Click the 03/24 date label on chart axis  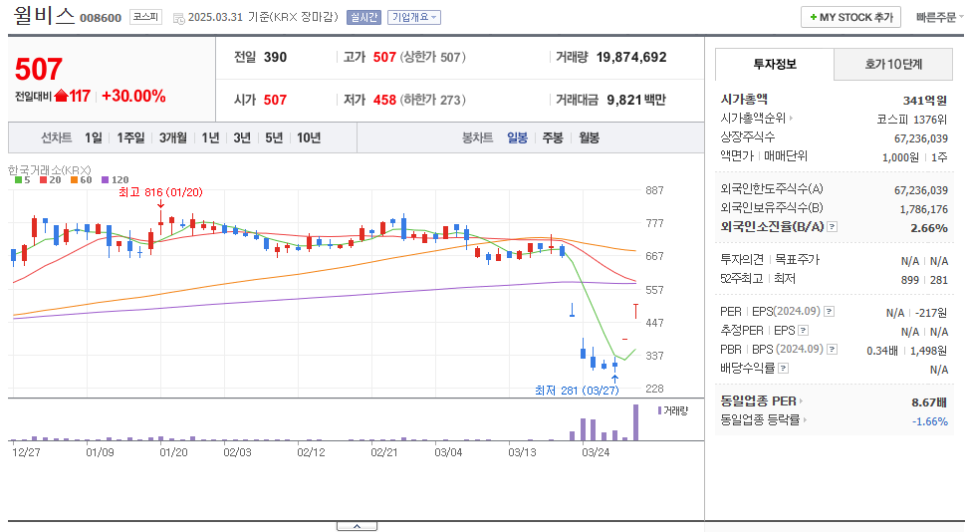[596, 452]
